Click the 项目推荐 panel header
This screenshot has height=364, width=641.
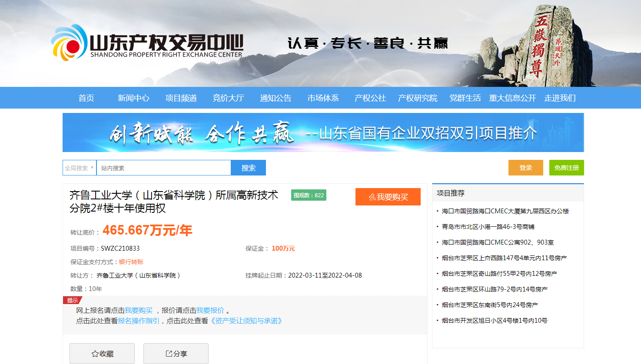[508, 193]
